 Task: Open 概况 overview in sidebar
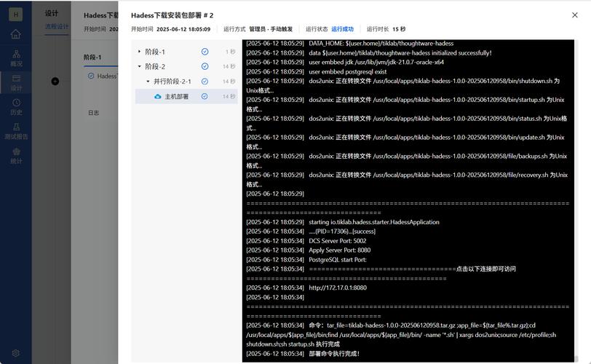pos(16,58)
